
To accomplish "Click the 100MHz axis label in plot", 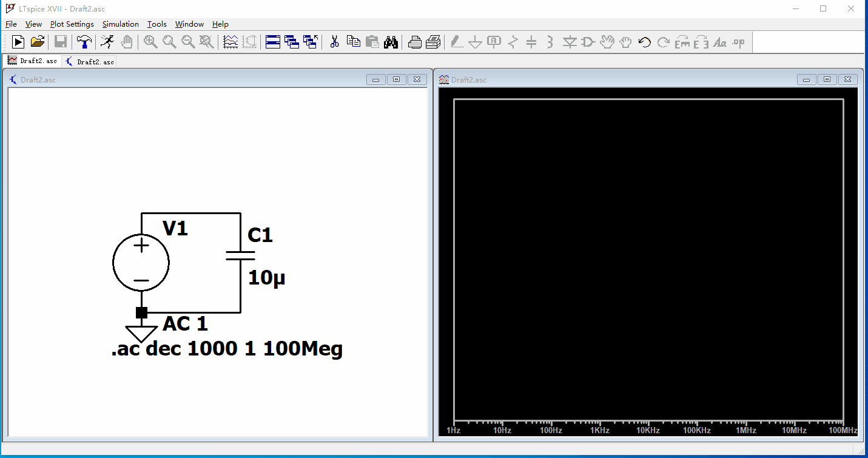I will [x=843, y=430].
